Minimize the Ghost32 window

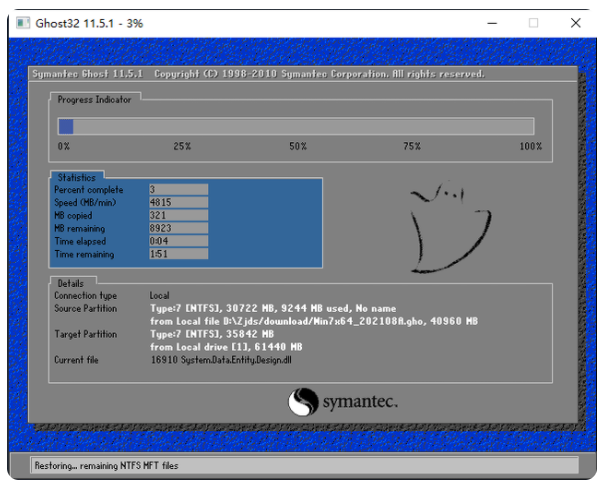click(x=491, y=22)
